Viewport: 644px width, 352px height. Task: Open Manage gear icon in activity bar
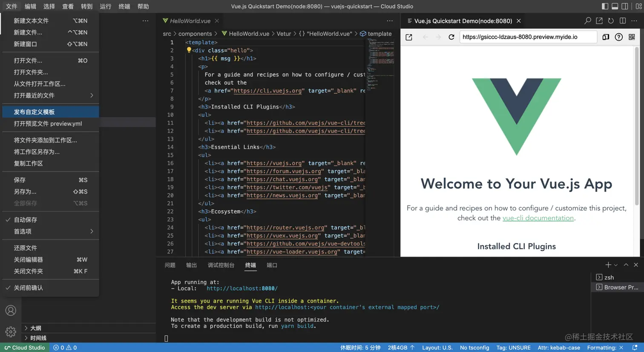11,332
